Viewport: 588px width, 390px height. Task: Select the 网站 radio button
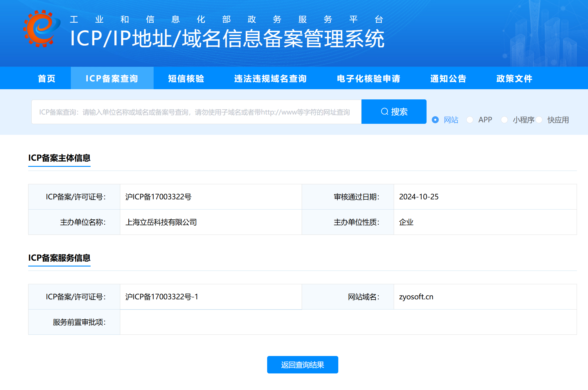[x=435, y=120]
